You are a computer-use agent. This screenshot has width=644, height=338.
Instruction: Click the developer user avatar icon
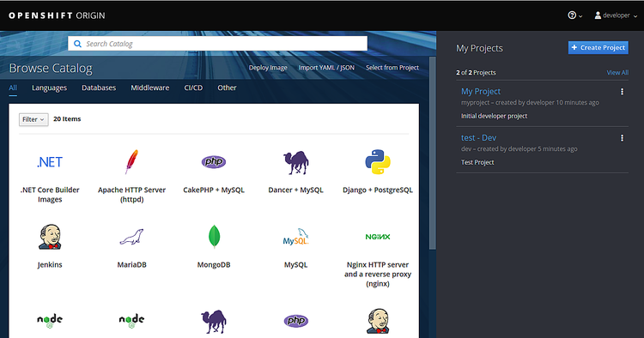pos(598,15)
